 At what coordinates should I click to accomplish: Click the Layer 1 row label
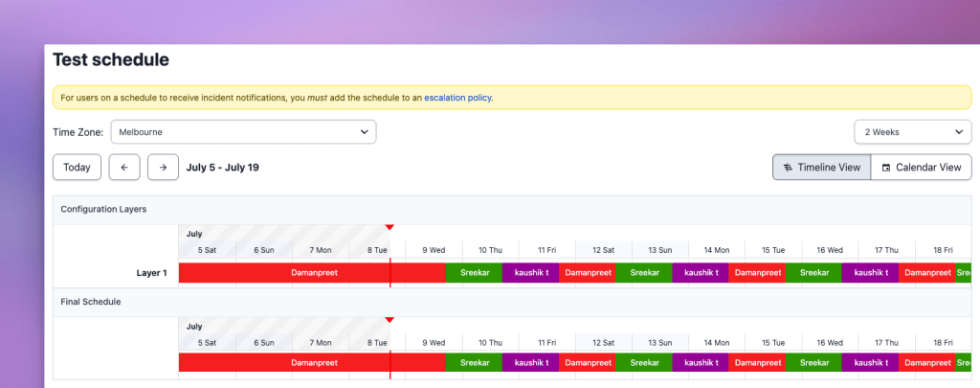pos(151,273)
